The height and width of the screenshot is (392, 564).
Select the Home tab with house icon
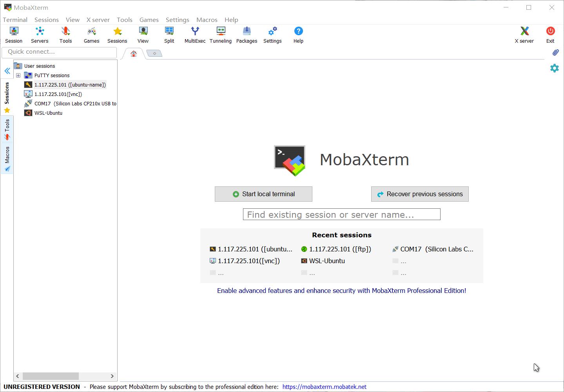click(134, 54)
